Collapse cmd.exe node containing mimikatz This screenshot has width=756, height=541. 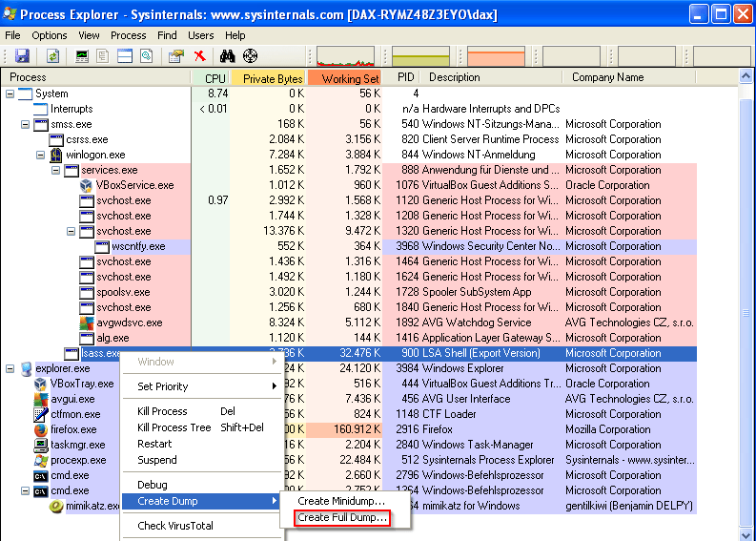[x=26, y=490]
